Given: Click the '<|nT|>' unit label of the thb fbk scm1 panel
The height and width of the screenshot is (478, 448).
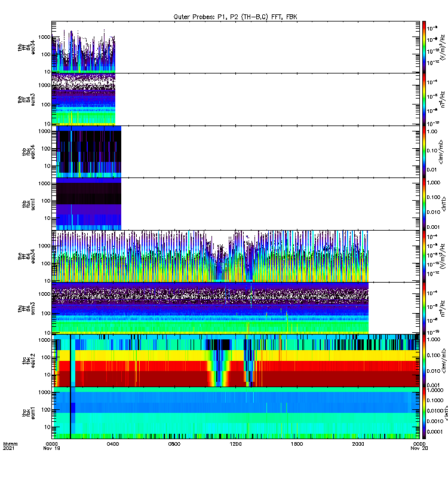Looking at the screenshot, I should (444, 204).
